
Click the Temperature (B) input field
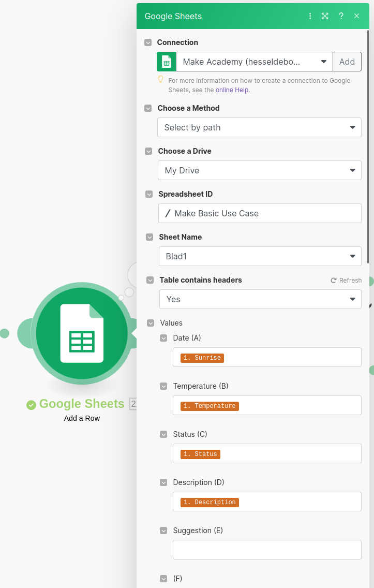click(267, 405)
